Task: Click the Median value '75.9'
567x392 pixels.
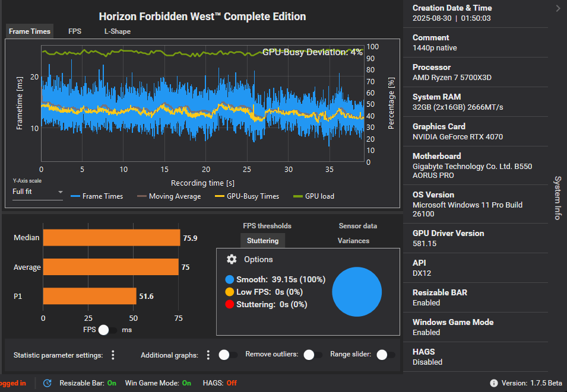Action: coord(190,238)
